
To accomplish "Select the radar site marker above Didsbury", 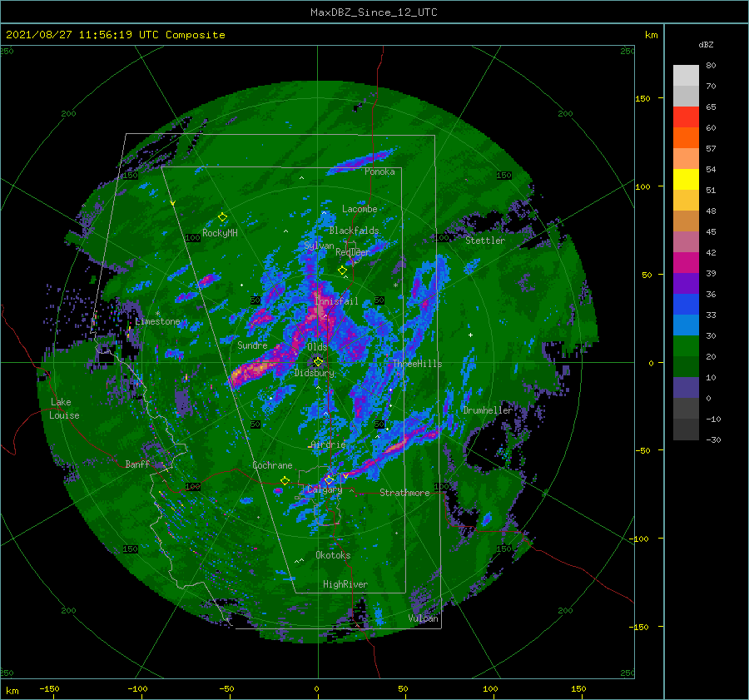I will point(318,362).
